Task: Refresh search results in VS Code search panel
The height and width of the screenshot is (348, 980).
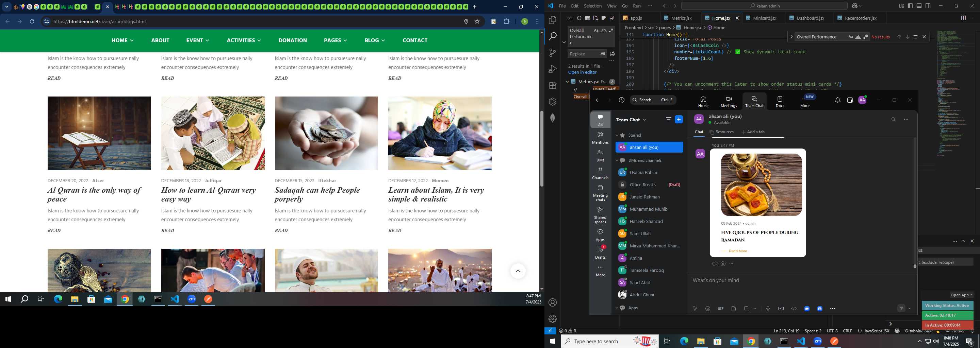Action: [x=579, y=18]
